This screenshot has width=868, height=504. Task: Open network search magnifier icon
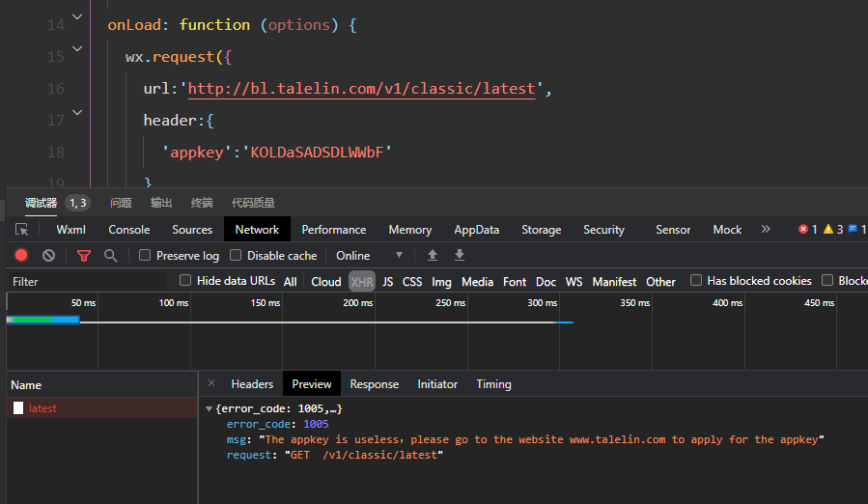click(x=111, y=256)
